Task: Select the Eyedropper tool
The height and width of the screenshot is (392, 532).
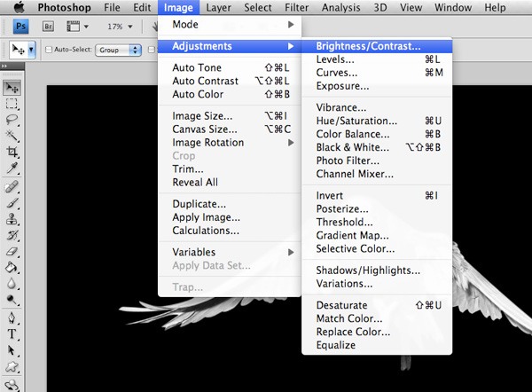Action: (x=12, y=168)
